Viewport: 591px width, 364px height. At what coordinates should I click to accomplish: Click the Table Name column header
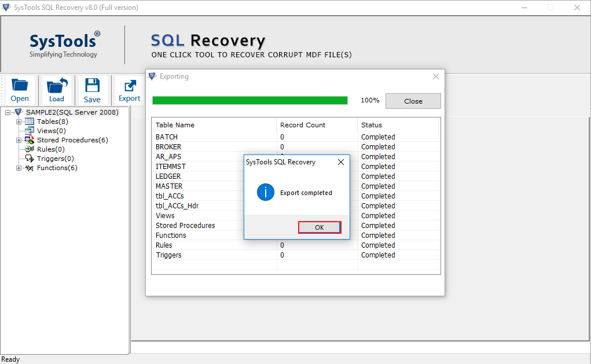click(x=214, y=125)
